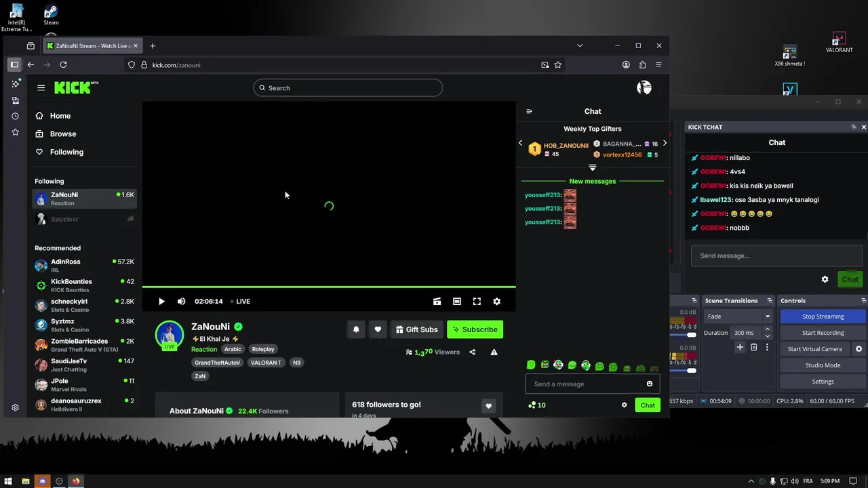Show next Weekly Top Gifters
This screenshot has width=868, height=488.
tap(665, 144)
